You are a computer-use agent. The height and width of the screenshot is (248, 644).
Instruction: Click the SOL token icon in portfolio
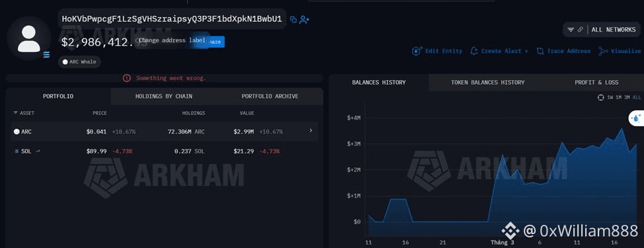(x=17, y=151)
